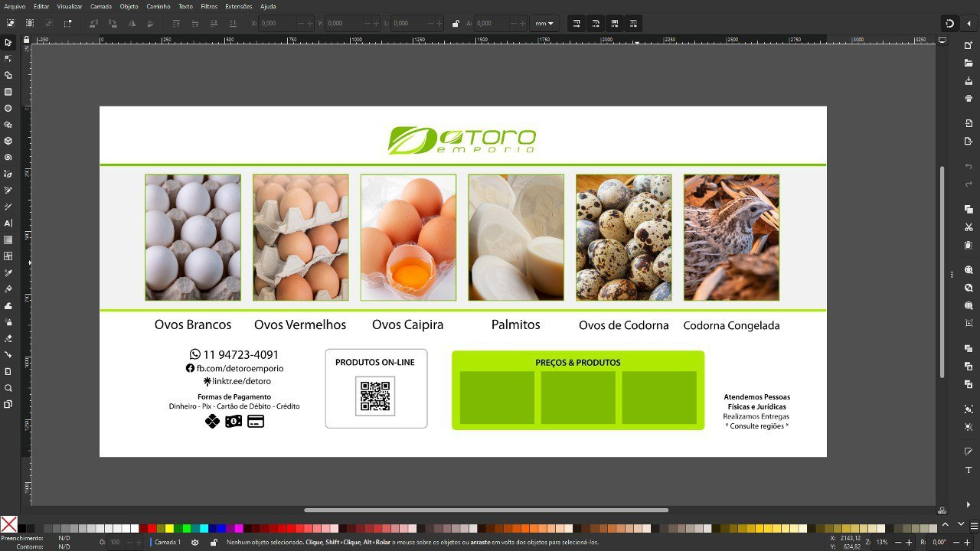980x551 pixels.
Task: Select the Selector arrow tool
Action: (x=8, y=43)
